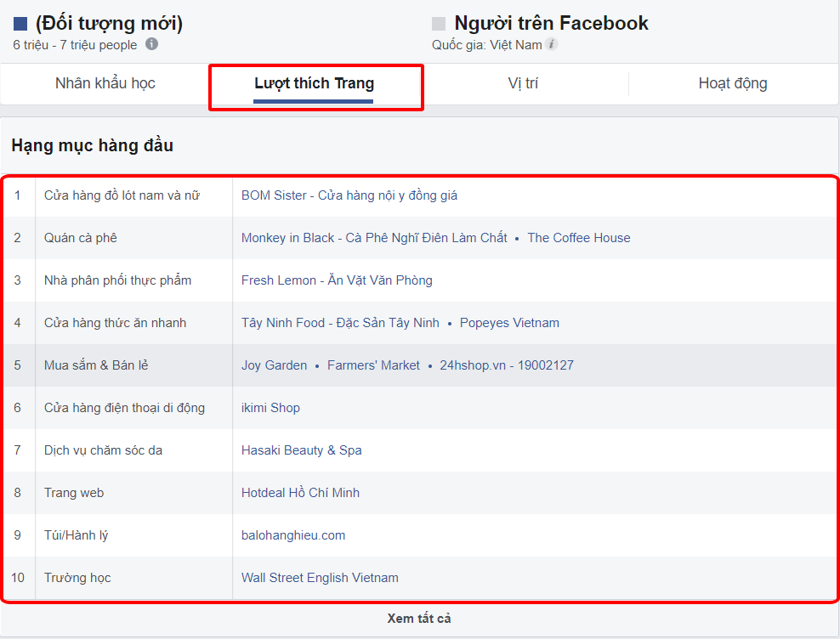Click the Túi/Hành lý category cell
This screenshot has height=639, width=840.
134,535
